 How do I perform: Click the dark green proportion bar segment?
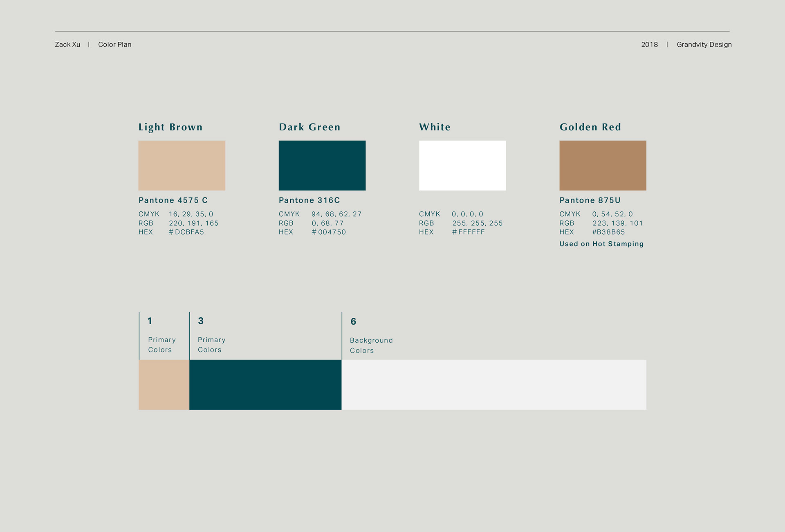[x=265, y=384]
